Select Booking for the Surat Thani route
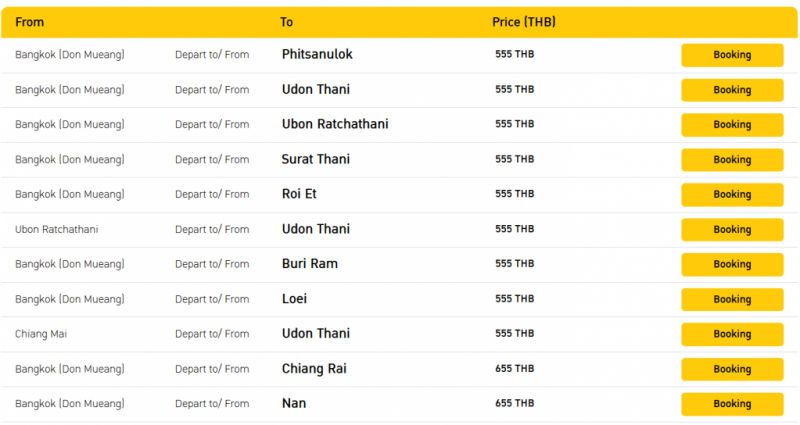The height and width of the screenshot is (425, 800). click(732, 160)
